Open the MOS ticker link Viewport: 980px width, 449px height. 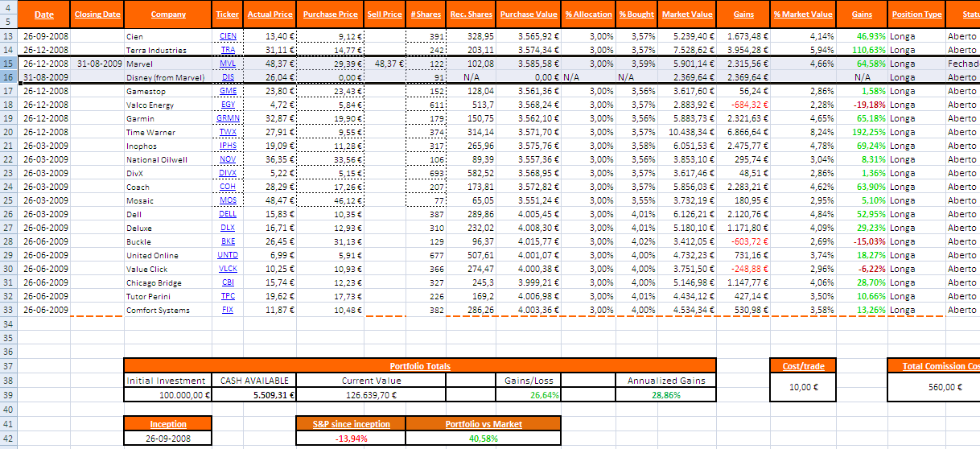pos(228,200)
